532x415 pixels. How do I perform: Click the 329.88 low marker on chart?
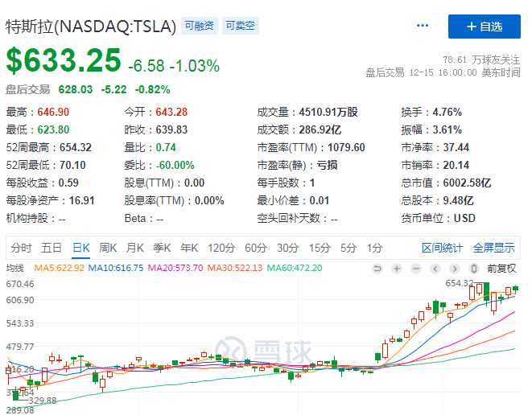43,401
